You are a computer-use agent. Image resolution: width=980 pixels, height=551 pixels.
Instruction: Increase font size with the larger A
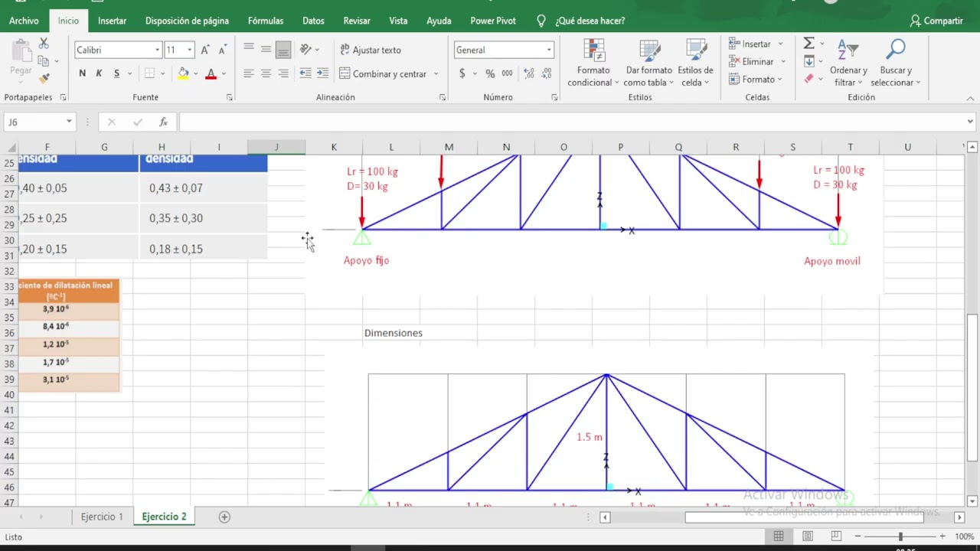(205, 50)
